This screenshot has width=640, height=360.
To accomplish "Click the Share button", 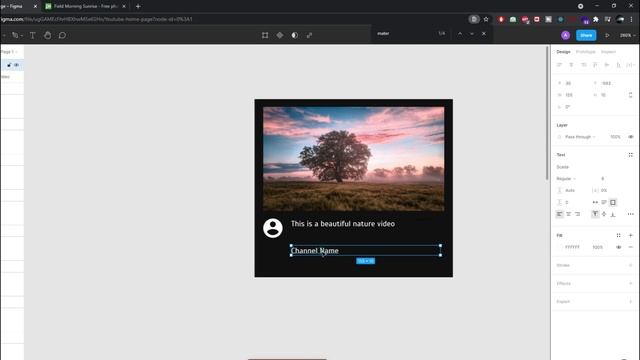I will coord(586,36).
